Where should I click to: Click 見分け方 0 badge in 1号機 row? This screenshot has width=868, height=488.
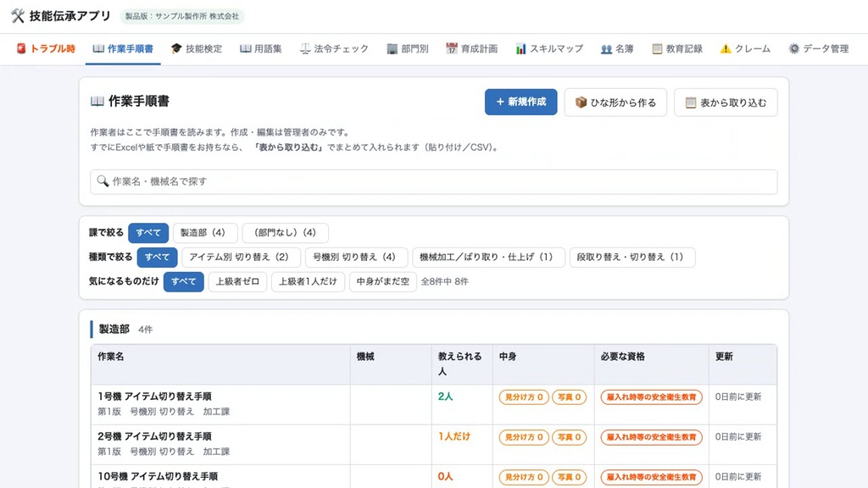point(524,396)
